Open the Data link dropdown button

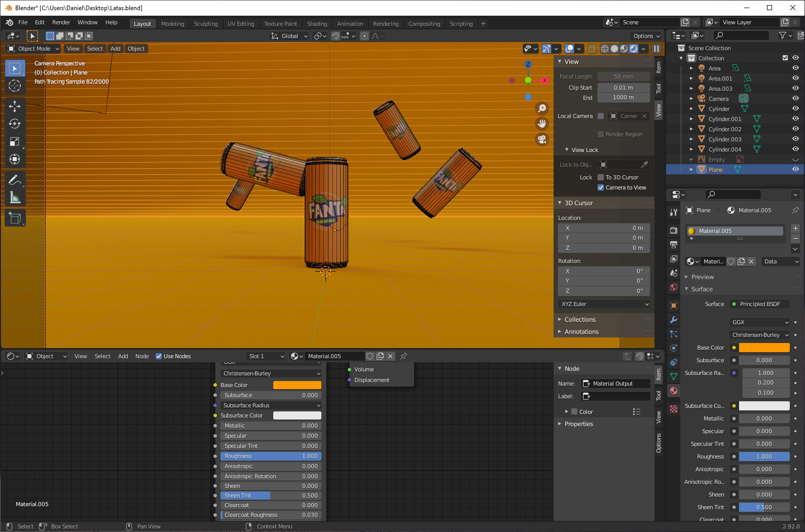[781, 261]
